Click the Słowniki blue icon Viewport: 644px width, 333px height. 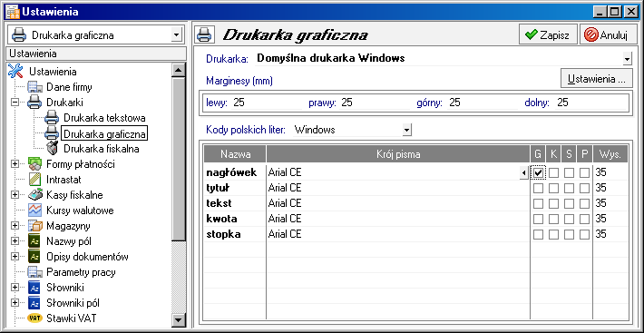coord(34,288)
